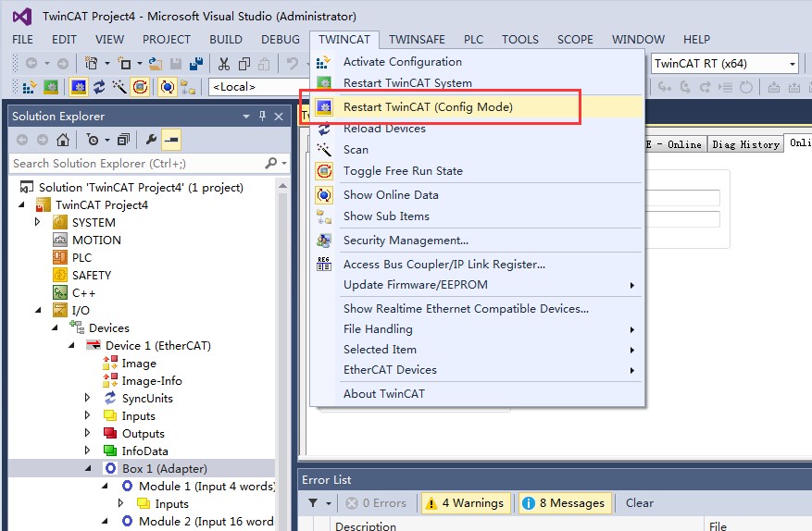Click the Copy toolbar icon
The image size is (812, 531).
[244, 64]
